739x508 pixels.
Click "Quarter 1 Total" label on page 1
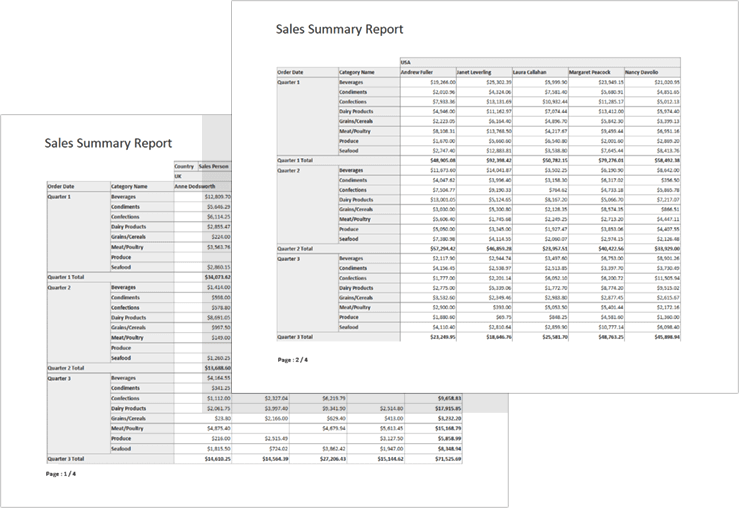coord(66,277)
